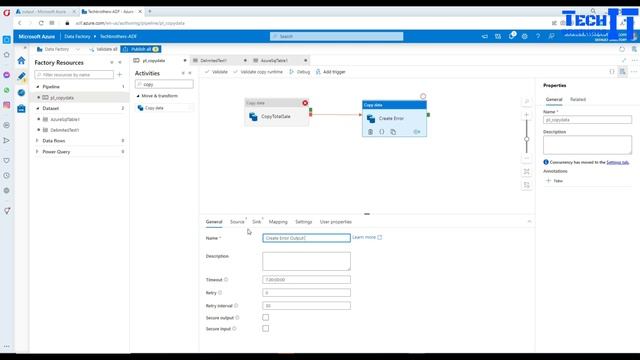
Task: Open Azure notifications bell icon
Action: coord(511,36)
